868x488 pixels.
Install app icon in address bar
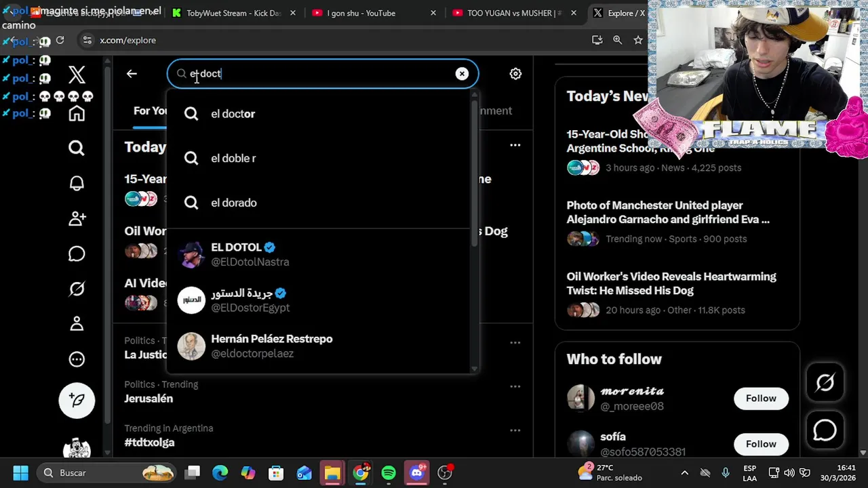[x=597, y=40]
